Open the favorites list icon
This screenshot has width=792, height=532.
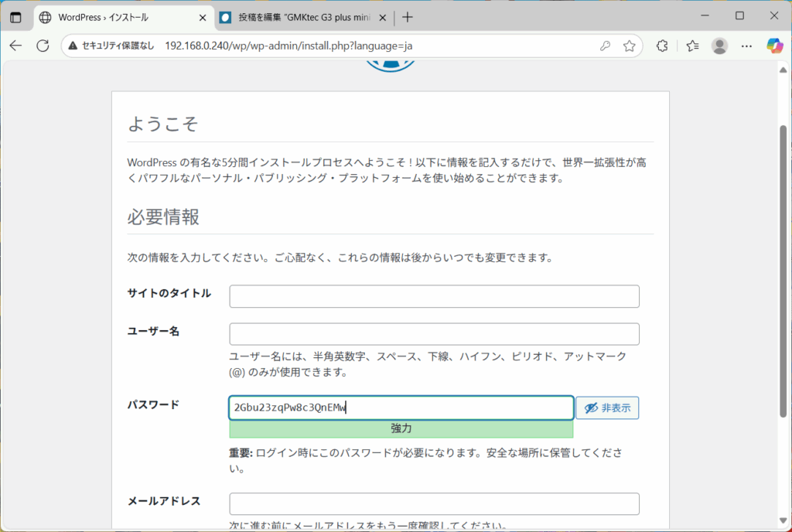pyautogui.click(x=691, y=46)
